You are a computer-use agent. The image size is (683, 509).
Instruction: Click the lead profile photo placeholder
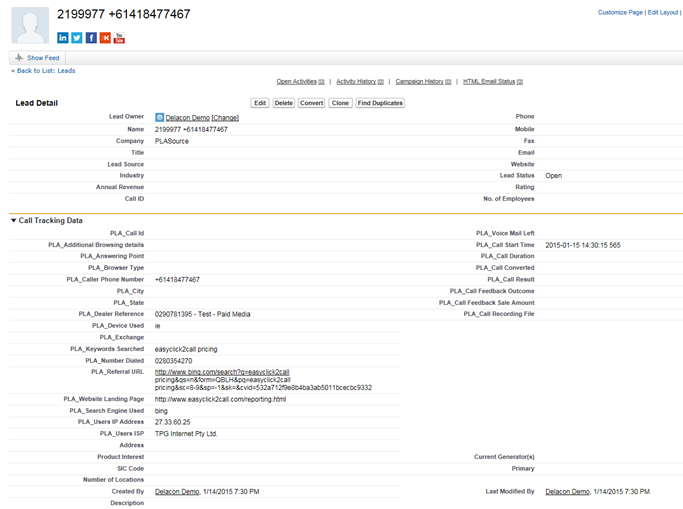tap(30, 25)
